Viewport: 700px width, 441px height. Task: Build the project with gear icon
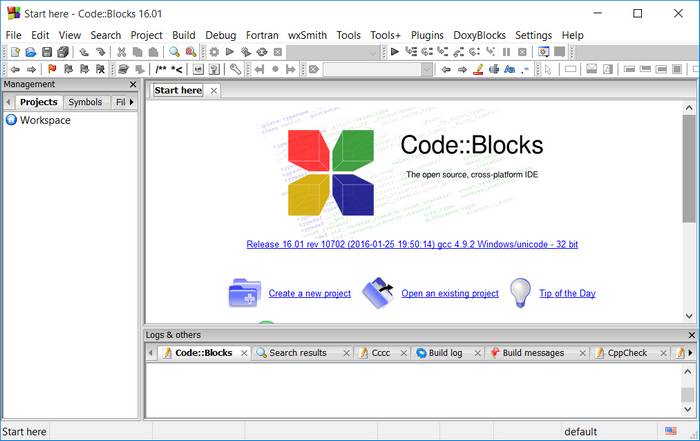pos(214,52)
